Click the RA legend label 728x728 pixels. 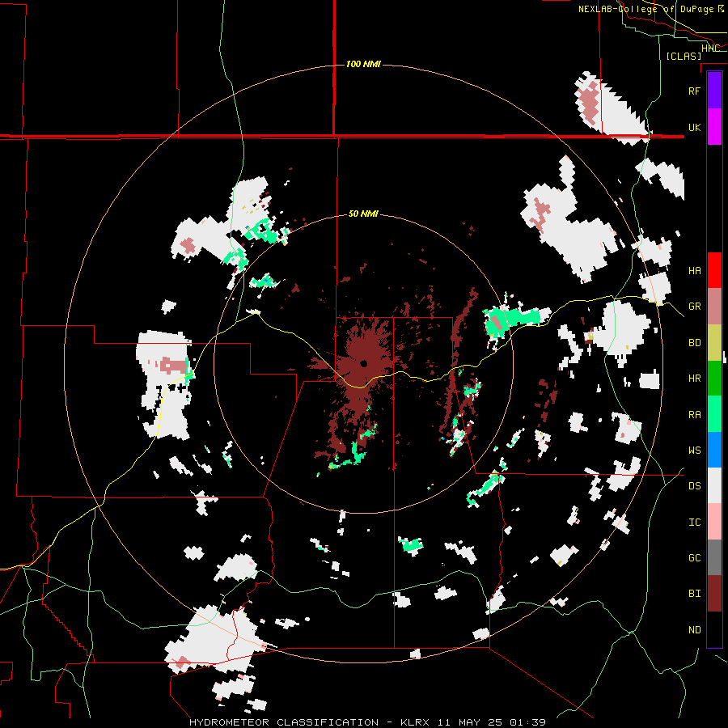click(x=694, y=415)
